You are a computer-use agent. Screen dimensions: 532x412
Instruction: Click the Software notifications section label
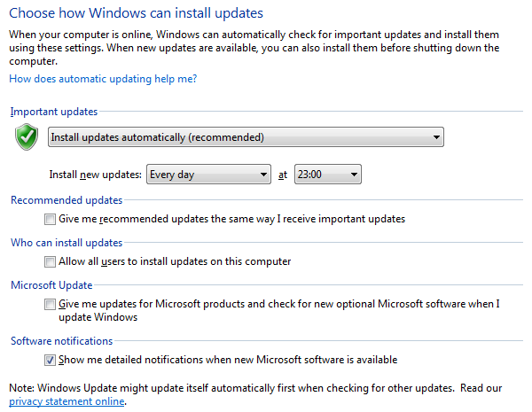tap(61, 340)
